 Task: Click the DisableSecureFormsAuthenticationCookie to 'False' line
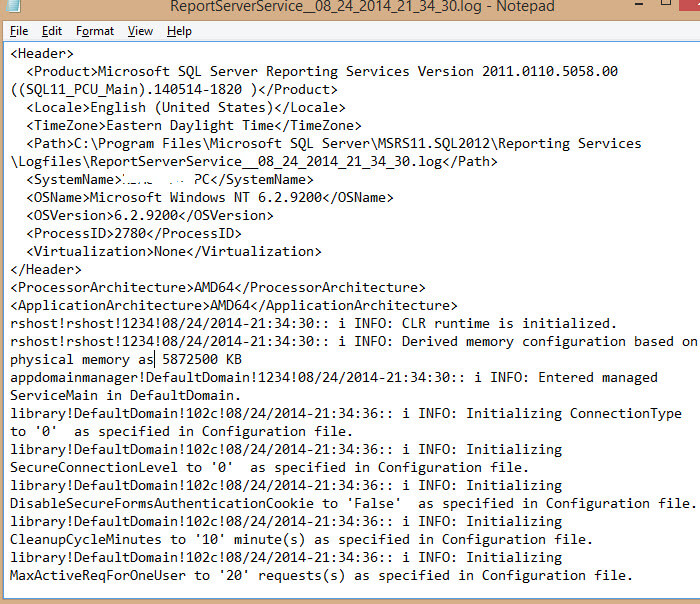point(354,504)
